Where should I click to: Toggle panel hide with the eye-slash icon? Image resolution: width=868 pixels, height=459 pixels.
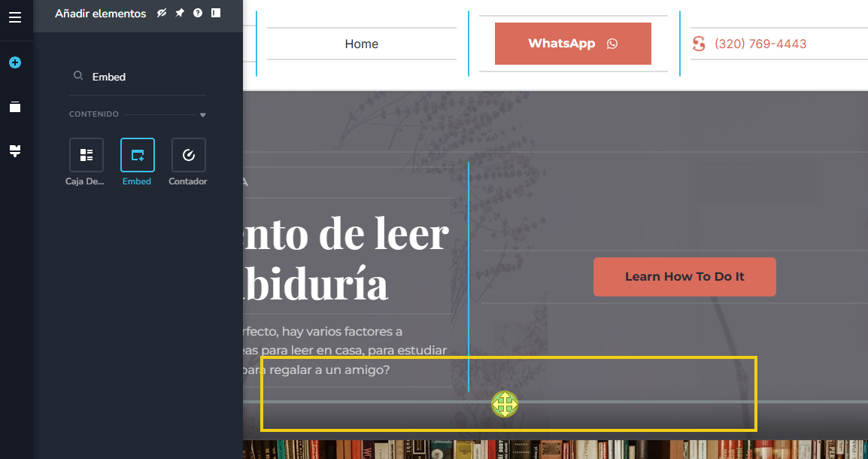[161, 13]
